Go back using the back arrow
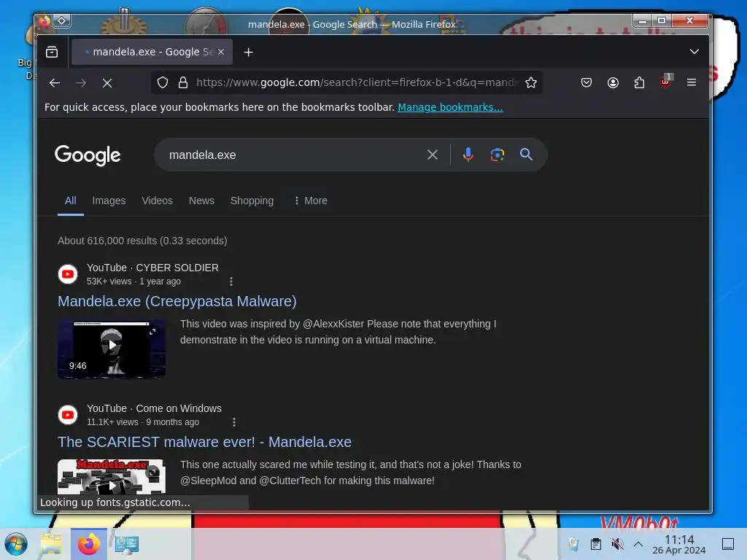747x560 pixels. click(x=54, y=83)
